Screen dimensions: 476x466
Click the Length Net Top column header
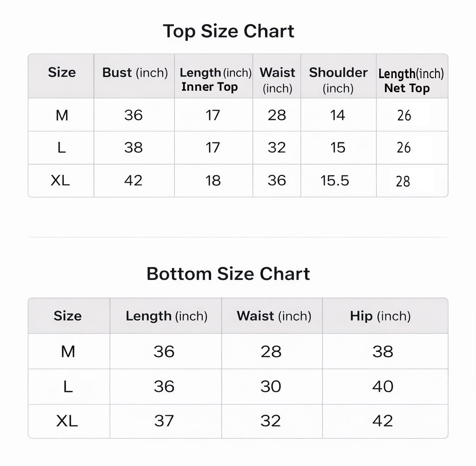[x=411, y=80]
